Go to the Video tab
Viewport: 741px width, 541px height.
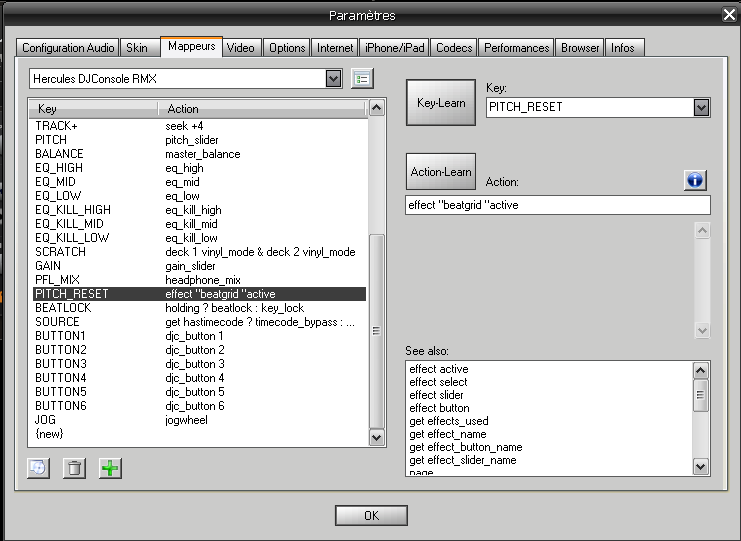[241, 48]
